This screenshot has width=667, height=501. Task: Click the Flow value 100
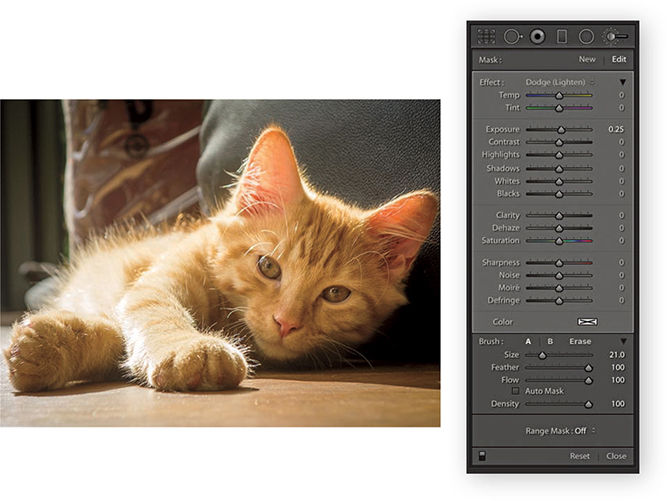(618, 380)
